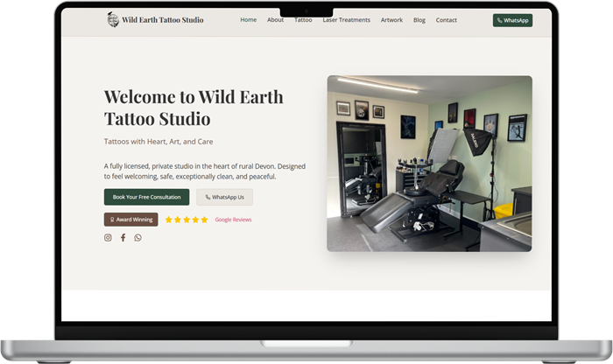Open the Blog nav link

click(419, 19)
